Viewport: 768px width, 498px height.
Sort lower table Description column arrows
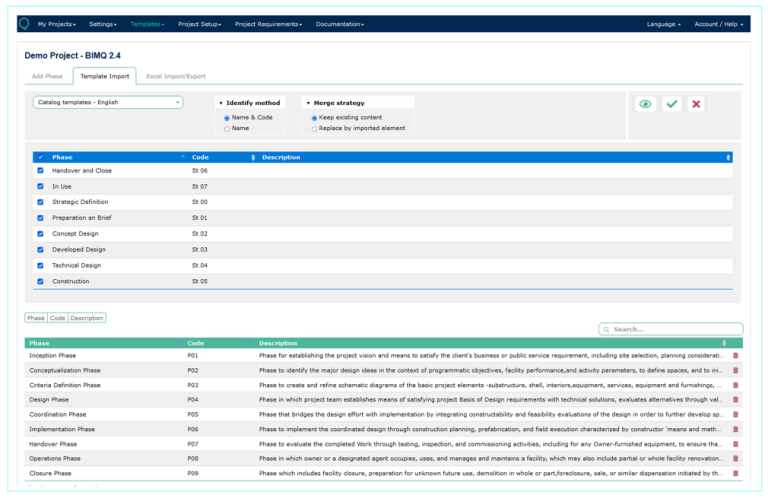coord(724,343)
